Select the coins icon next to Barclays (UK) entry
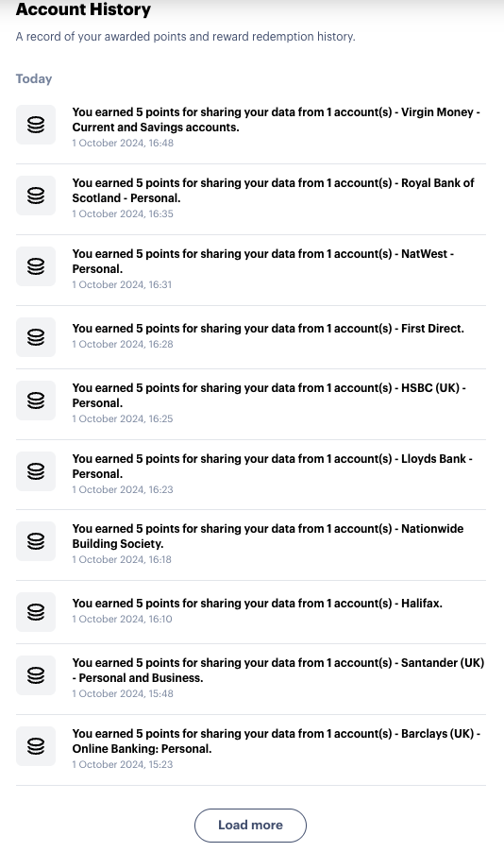The height and width of the screenshot is (852, 504). click(x=36, y=746)
